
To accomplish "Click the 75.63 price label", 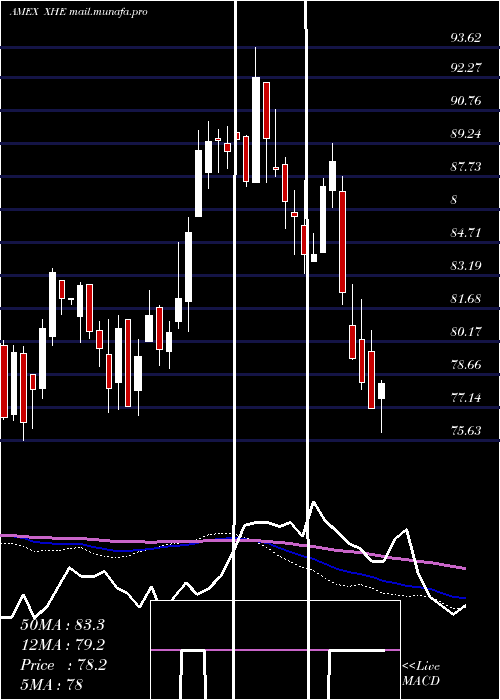I will tap(466, 431).
